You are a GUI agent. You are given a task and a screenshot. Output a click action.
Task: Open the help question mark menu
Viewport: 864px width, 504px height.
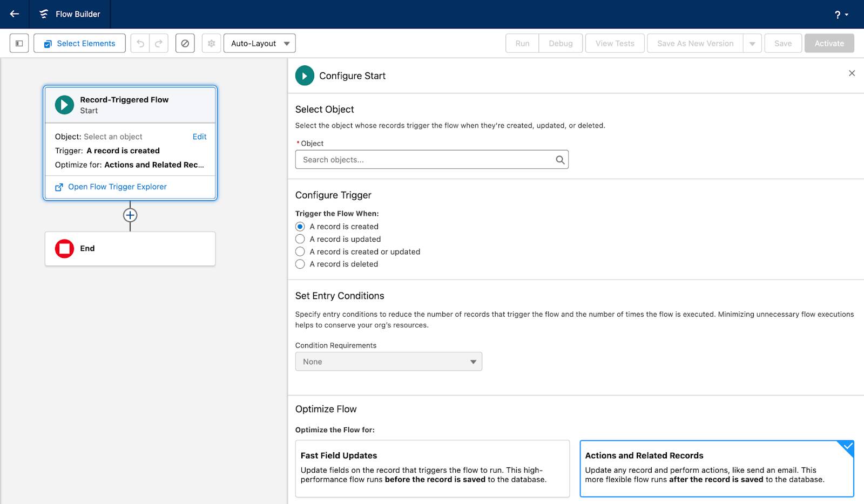[x=841, y=15]
